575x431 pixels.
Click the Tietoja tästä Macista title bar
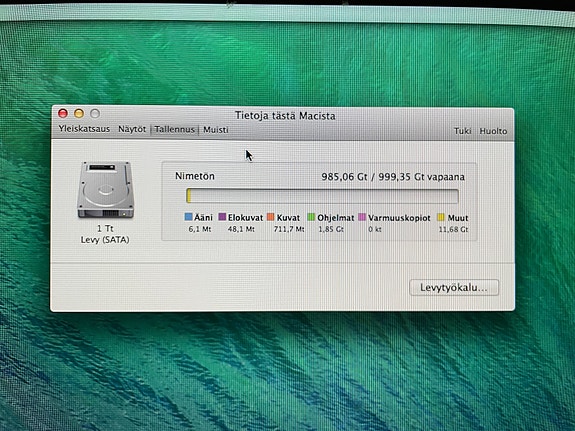click(x=285, y=116)
